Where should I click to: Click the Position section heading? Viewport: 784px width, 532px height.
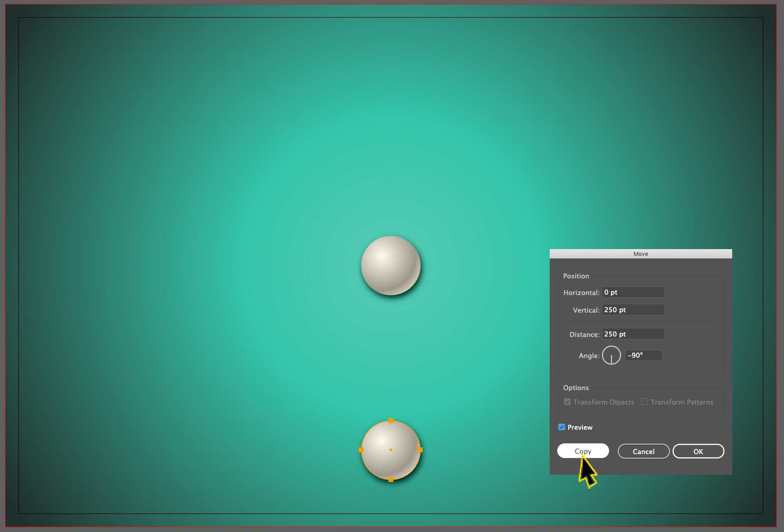point(576,276)
